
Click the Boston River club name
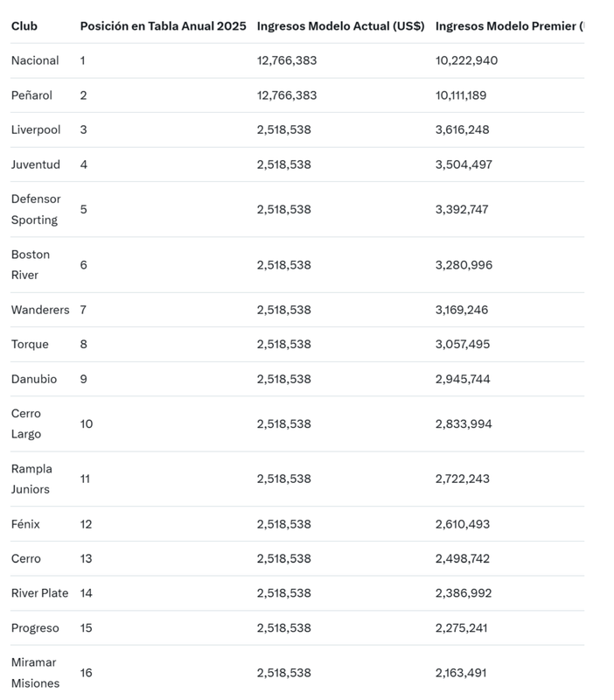tap(31, 264)
